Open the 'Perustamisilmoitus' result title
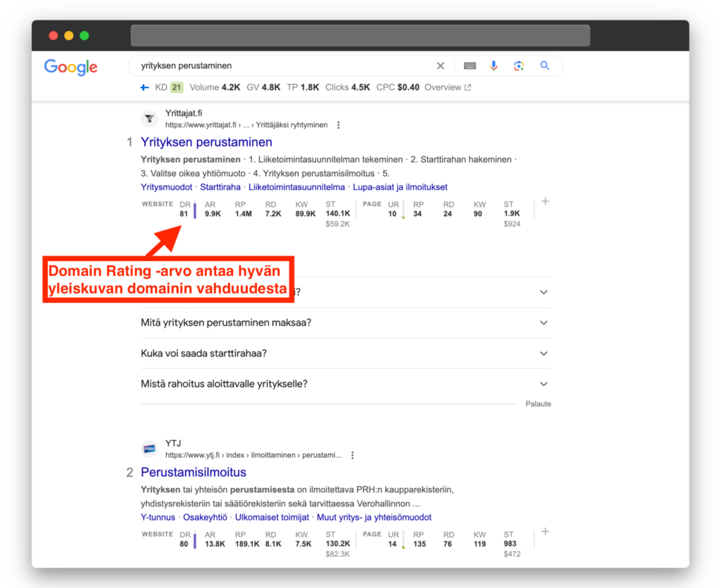This screenshot has width=721, height=588. click(x=194, y=472)
